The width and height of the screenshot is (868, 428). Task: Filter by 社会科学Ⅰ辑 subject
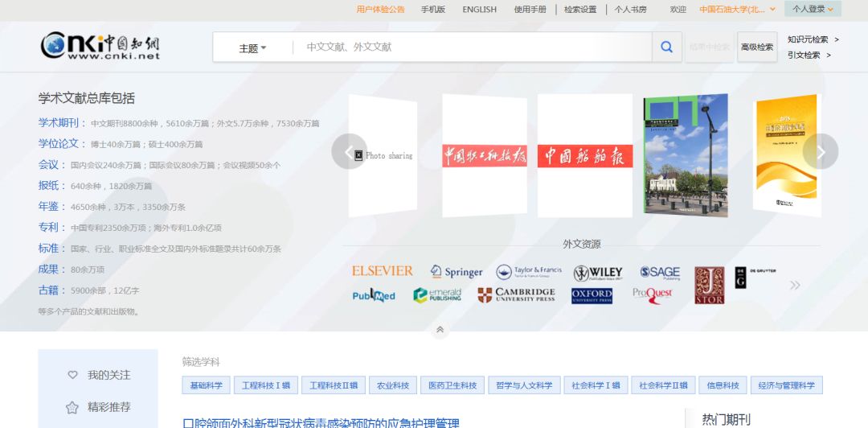(596, 385)
